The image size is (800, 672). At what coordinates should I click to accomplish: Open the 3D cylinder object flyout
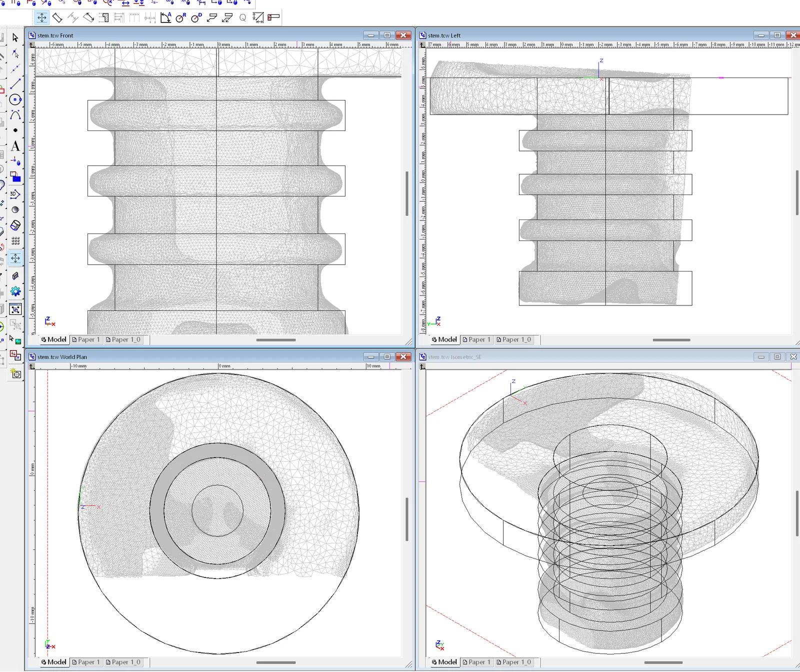coord(15,225)
